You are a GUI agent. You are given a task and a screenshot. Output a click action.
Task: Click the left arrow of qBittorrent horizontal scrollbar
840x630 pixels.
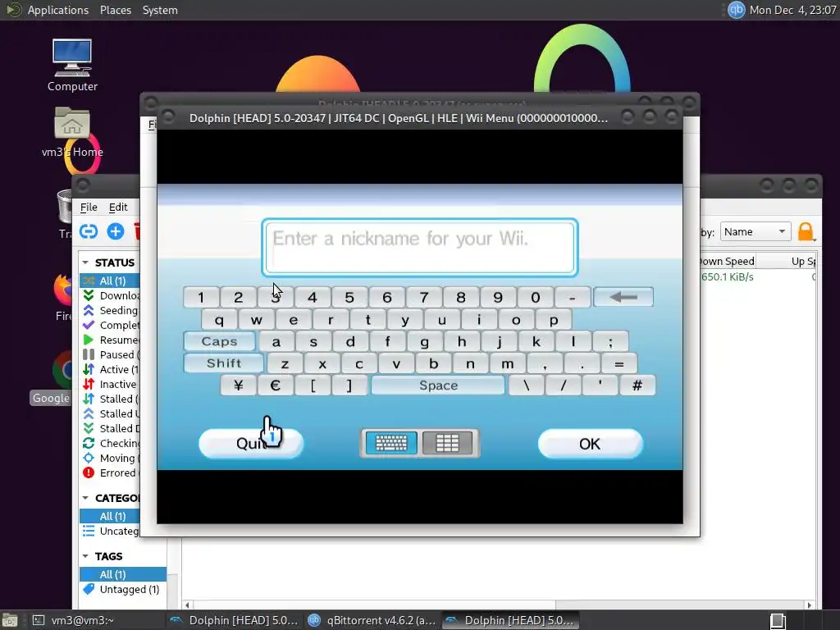tap(187, 605)
